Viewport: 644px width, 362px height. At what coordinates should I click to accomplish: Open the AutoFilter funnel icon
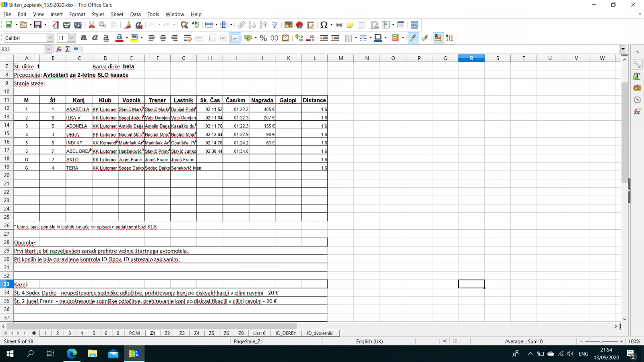click(x=275, y=25)
